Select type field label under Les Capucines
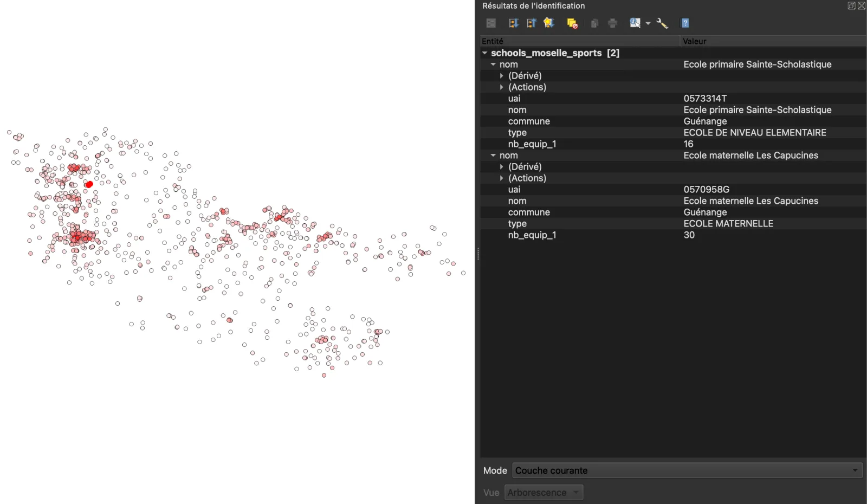867x504 pixels. (517, 224)
